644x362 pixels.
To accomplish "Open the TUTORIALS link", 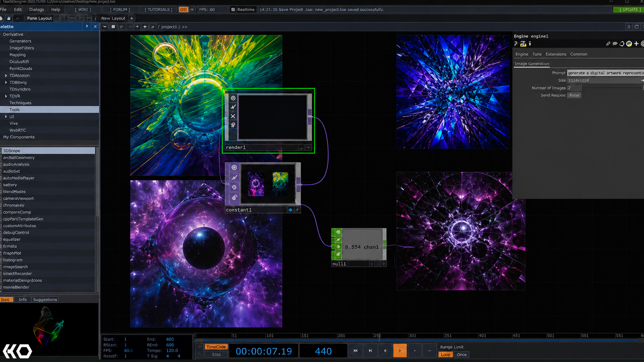I will click(x=159, y=10).
